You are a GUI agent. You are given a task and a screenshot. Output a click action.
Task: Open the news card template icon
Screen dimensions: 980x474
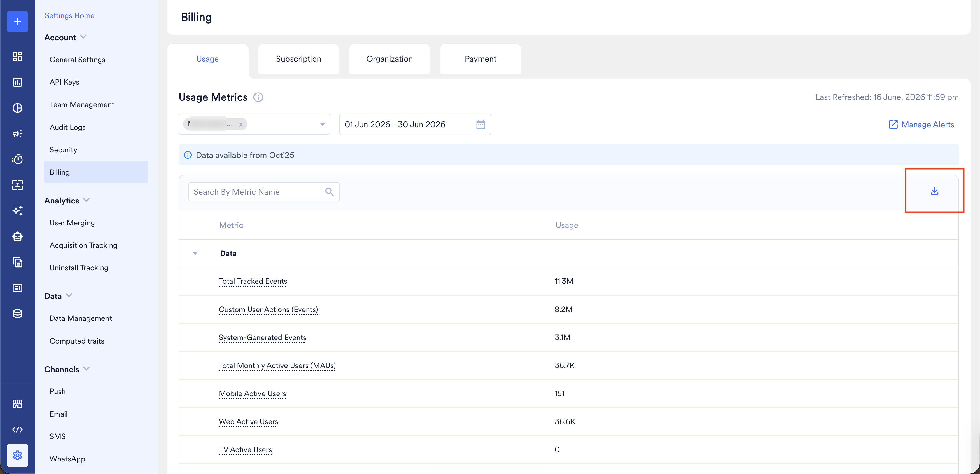(x=17, y=288)
